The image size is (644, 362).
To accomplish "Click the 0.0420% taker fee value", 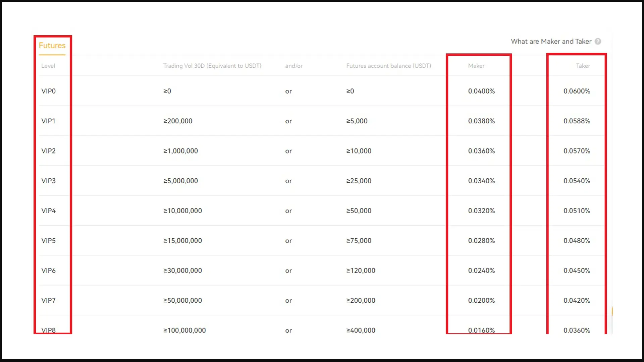I will pos(577,301).
